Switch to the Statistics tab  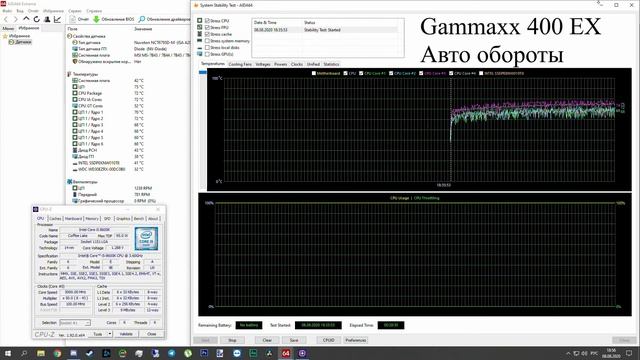(331, 64)
